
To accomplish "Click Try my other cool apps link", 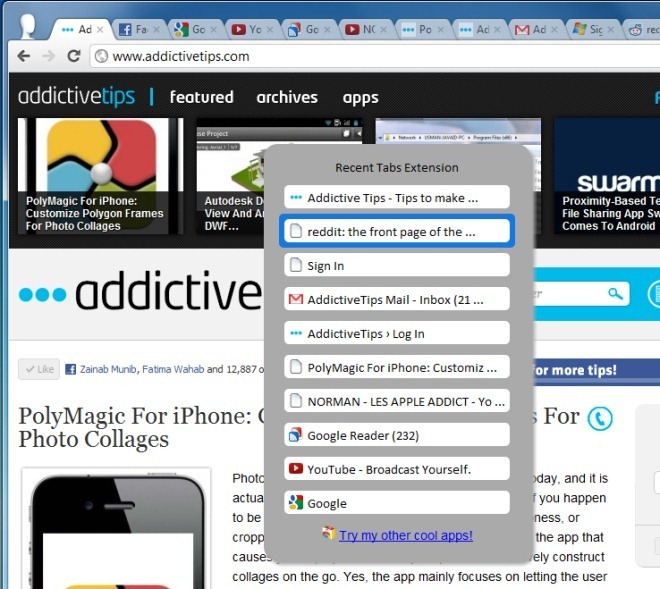I will click(406, 536).
